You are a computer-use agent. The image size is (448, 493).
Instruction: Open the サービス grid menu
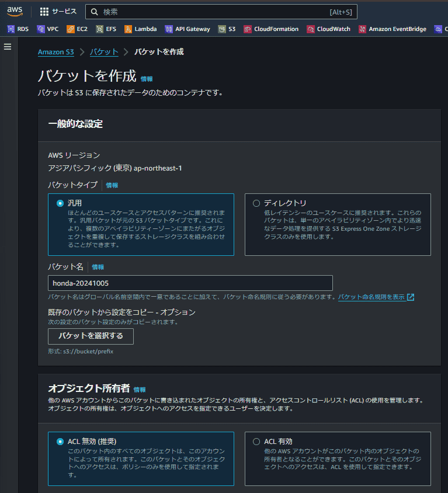(x=58, y=12)
